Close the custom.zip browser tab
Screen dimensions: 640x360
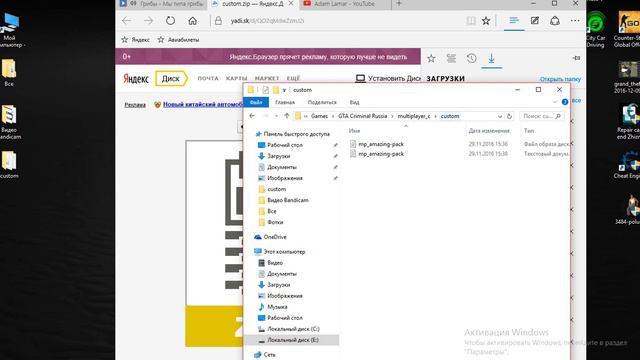pyautogui.click(x=291, y=4)
